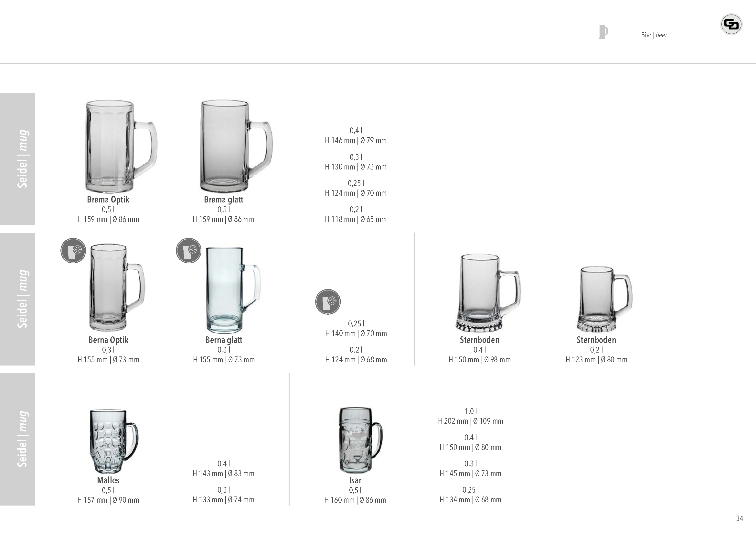Click 'H 134 mm | Ø 68 mm' dimension text
This screenshot has height=535, width=756.
[x=471, y=500]
